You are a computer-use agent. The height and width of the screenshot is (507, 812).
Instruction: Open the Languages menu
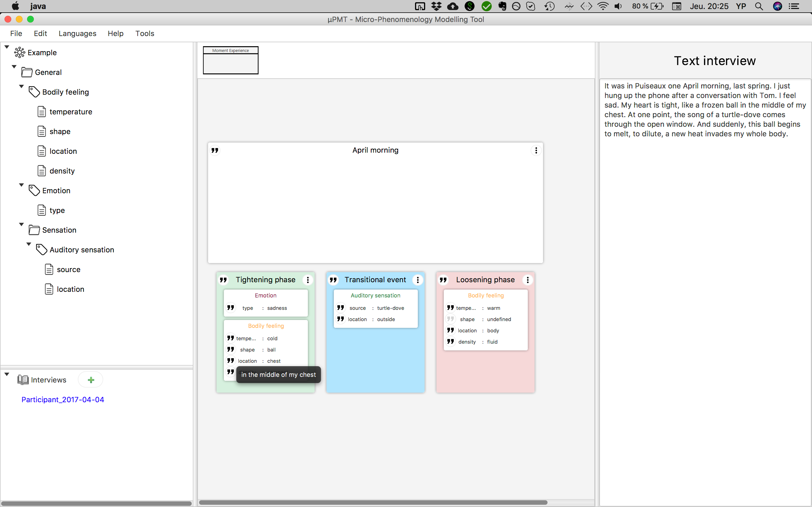pos(77,33)
